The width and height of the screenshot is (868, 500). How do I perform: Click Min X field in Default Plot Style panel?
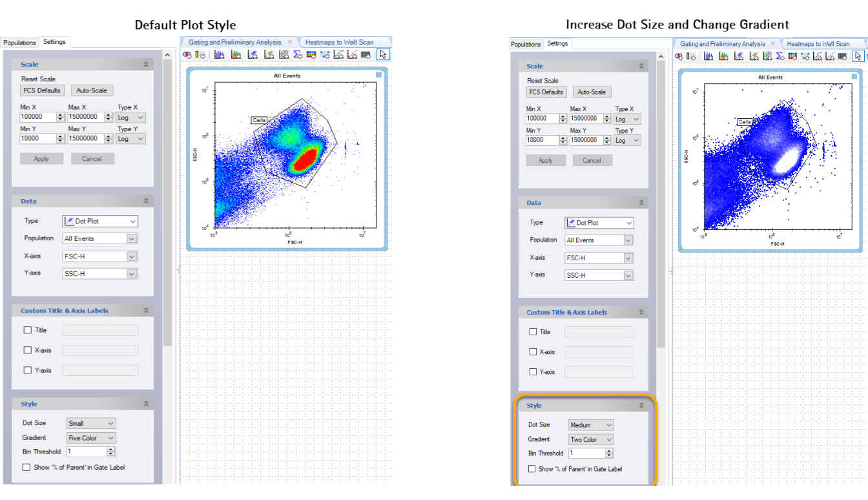tap(42, 118)
